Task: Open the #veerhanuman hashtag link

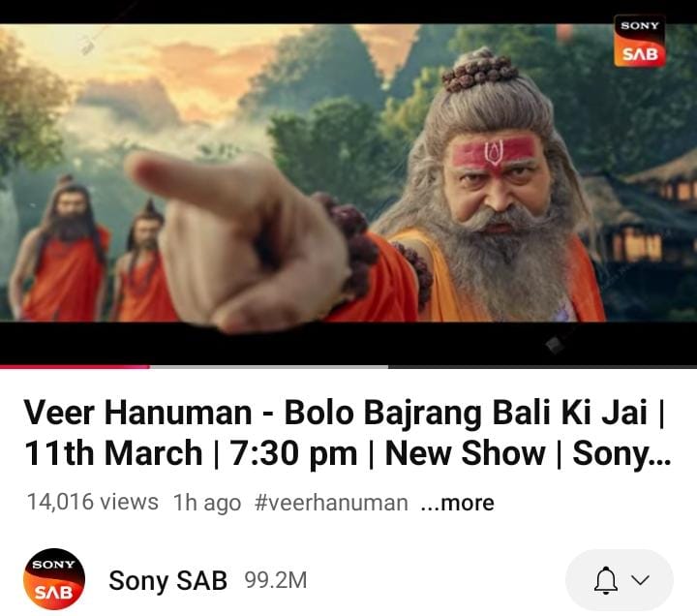Action: [x=332, y=503]
